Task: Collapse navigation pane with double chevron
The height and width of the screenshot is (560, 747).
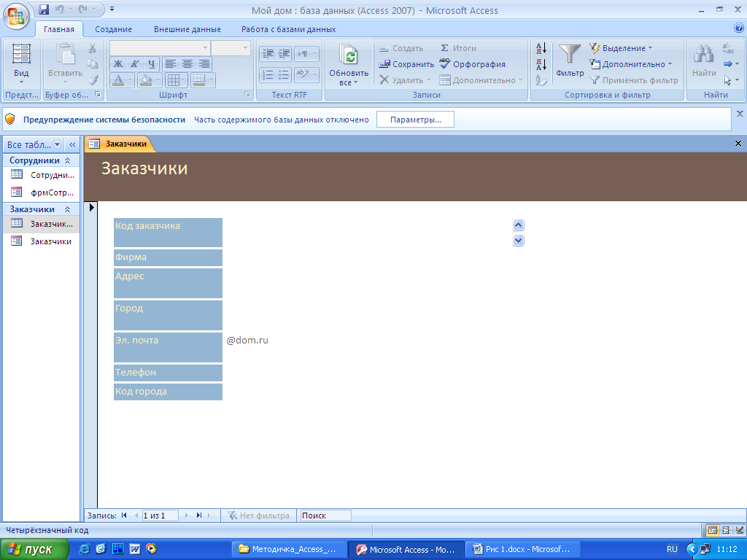Action: 72,144
